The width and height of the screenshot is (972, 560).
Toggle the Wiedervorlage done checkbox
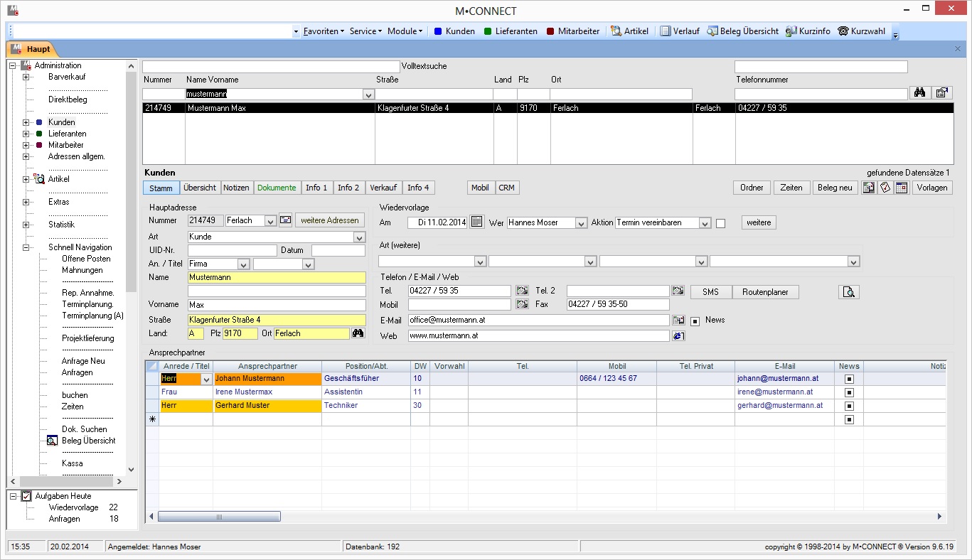[x=720, y=223]
